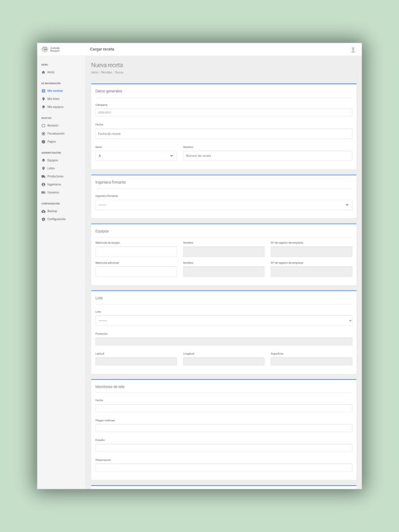Open the Lote selection dropdown
Viewport: 399px width, 532px height.
coord(223,321)
